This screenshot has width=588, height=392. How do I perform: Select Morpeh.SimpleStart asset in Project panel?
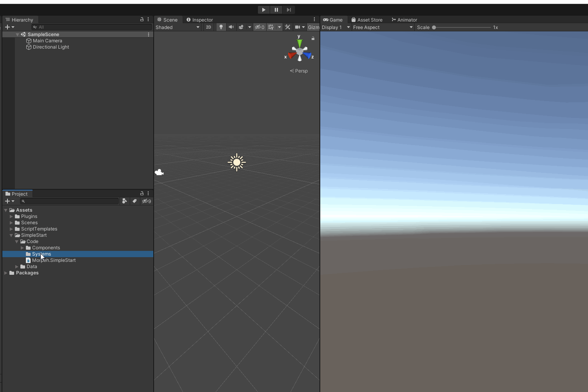[54, 260]
